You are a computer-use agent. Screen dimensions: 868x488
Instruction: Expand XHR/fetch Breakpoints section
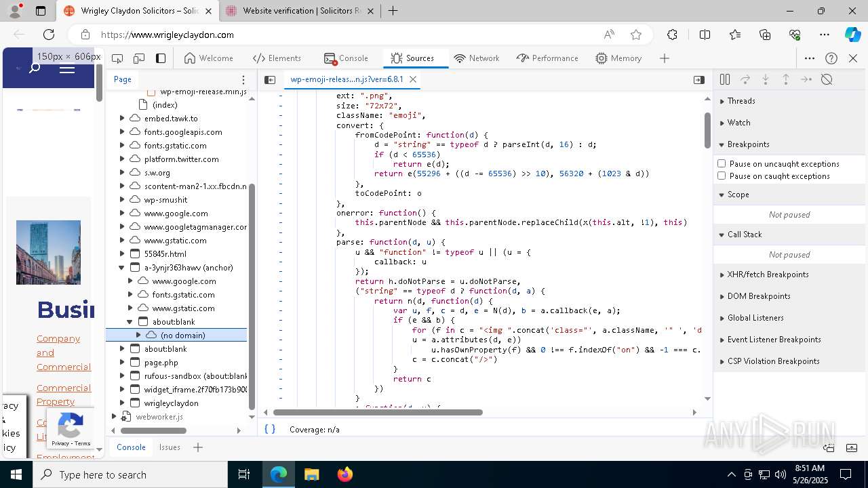pyautogui.click(x=790, y=274)
